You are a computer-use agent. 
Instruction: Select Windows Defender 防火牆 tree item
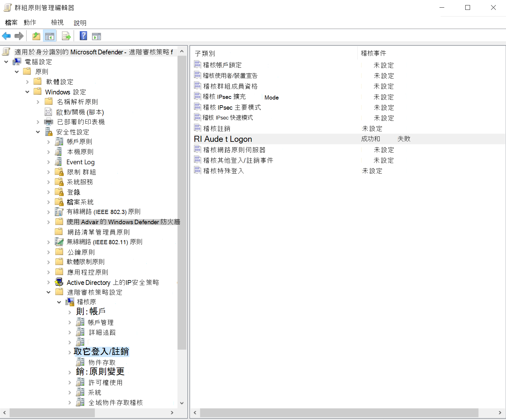pyautogui.click(x=123, y=222)
